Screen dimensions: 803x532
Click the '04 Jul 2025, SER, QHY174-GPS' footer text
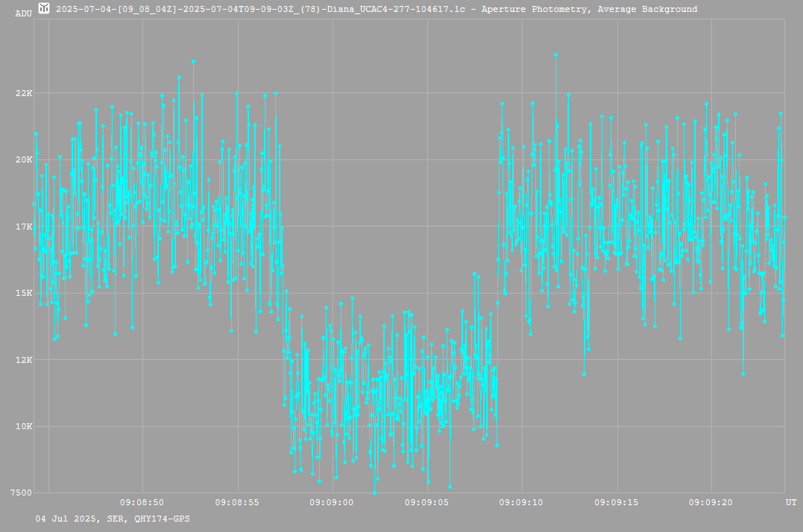pyautogui.click(x=112, y=518)
